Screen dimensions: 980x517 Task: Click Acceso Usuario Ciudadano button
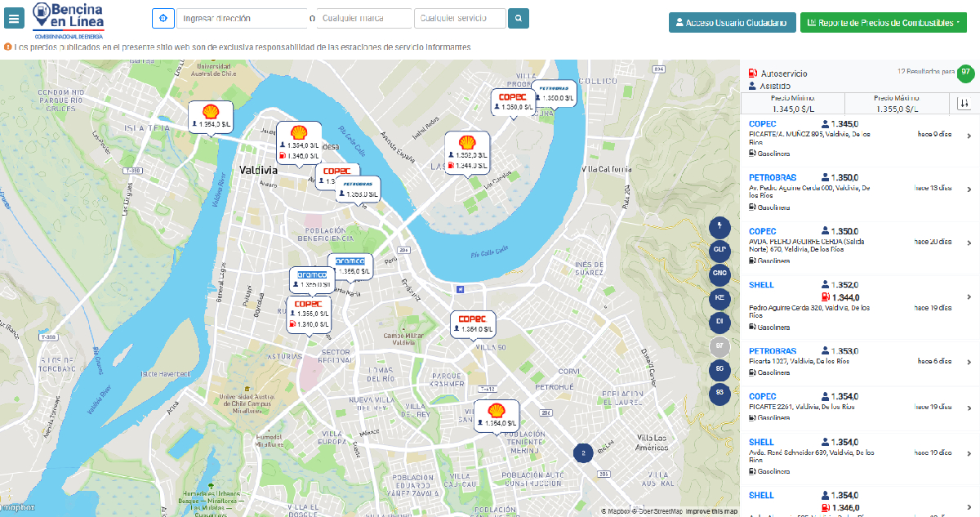[x=733, y=23]
